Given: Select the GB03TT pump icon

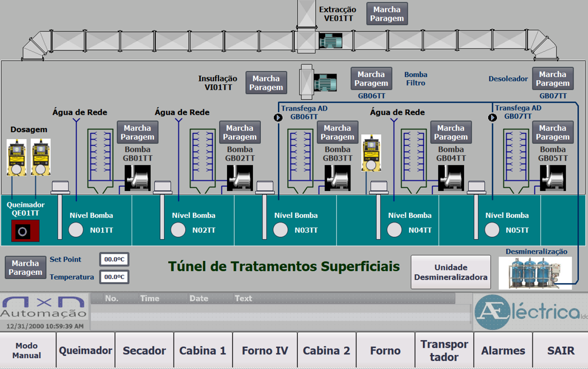Looking at the screenshot, I should tap(337, 178).
